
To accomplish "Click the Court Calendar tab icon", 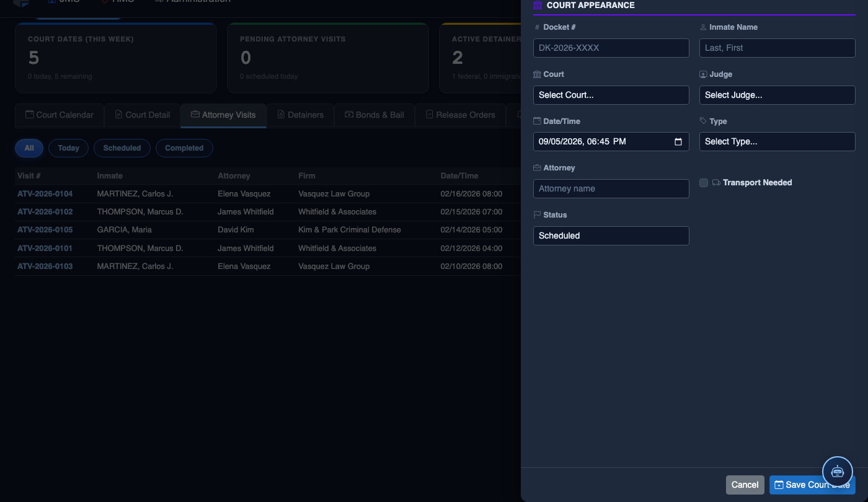I will click(29, 115).
